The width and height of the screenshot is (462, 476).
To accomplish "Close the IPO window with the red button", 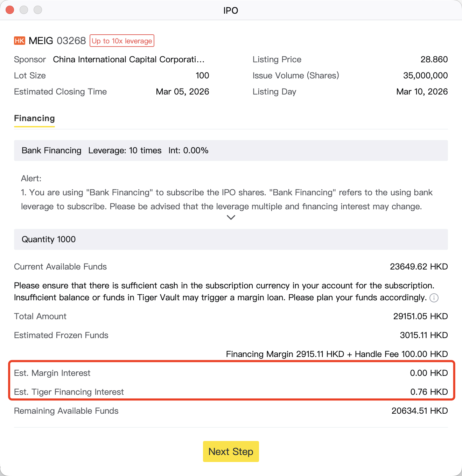I will pyautogui.click(x=10, y=10).
